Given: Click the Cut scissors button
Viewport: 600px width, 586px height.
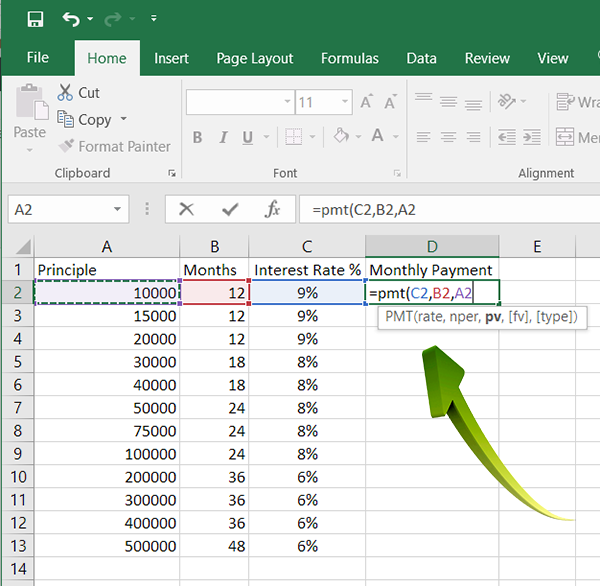Looking at the screenshot, I should 78,92.
